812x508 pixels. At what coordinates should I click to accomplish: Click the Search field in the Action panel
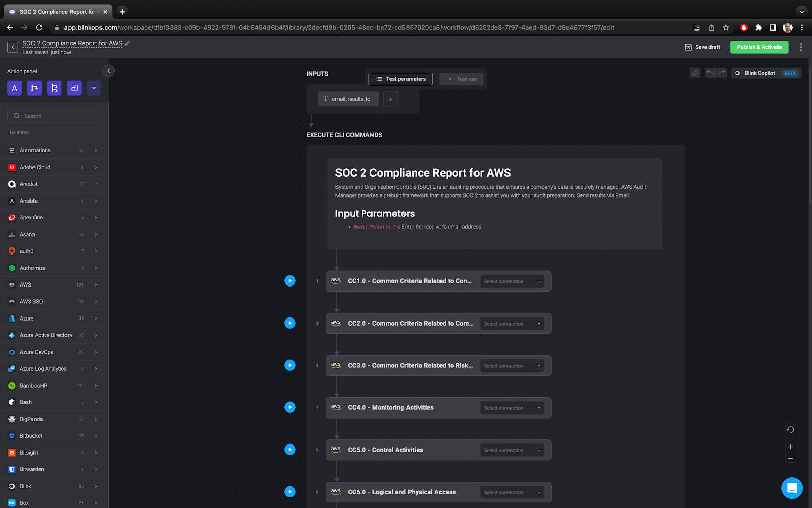pos(54,115)
